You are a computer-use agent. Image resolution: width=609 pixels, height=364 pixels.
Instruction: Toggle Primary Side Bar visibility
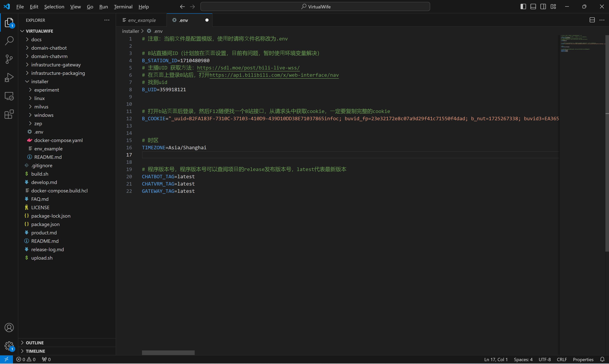[523, 7]
